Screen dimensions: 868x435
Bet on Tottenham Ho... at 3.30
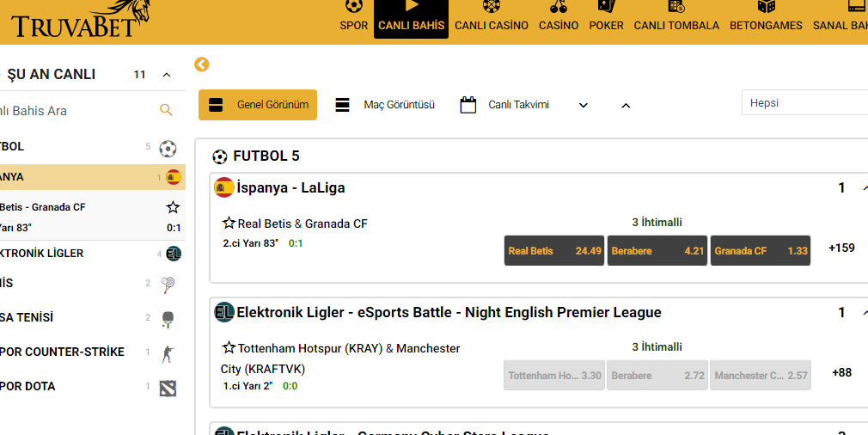pos(554,375)
